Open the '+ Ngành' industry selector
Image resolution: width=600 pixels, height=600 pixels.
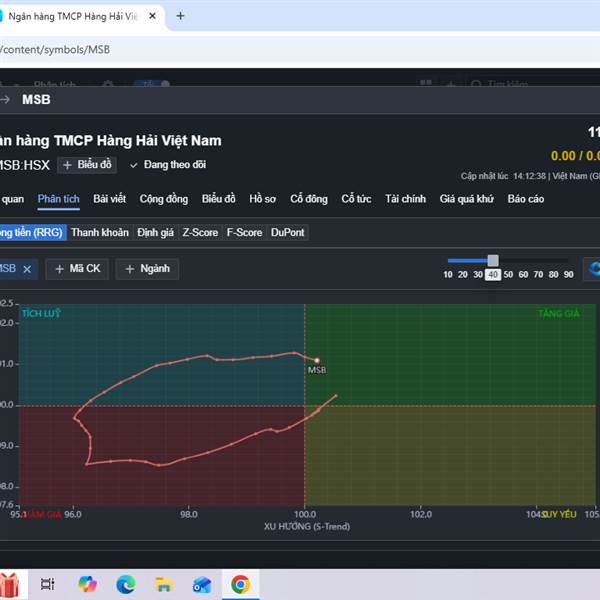(x=147, y=269)
